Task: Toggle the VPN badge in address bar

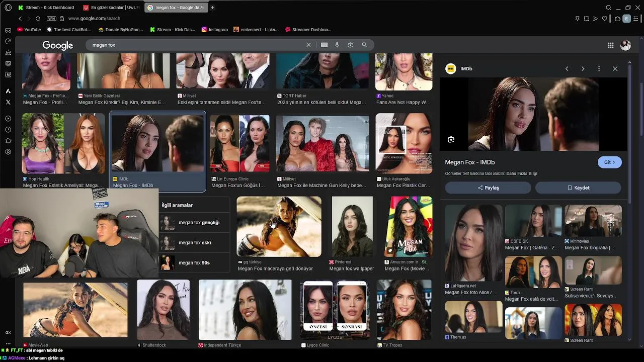Action: (x=51, y=19)
